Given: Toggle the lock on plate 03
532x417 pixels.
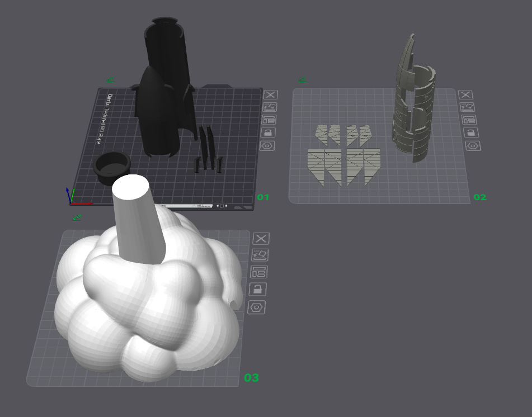Looking at the screenshot, I should click(258, 289).
